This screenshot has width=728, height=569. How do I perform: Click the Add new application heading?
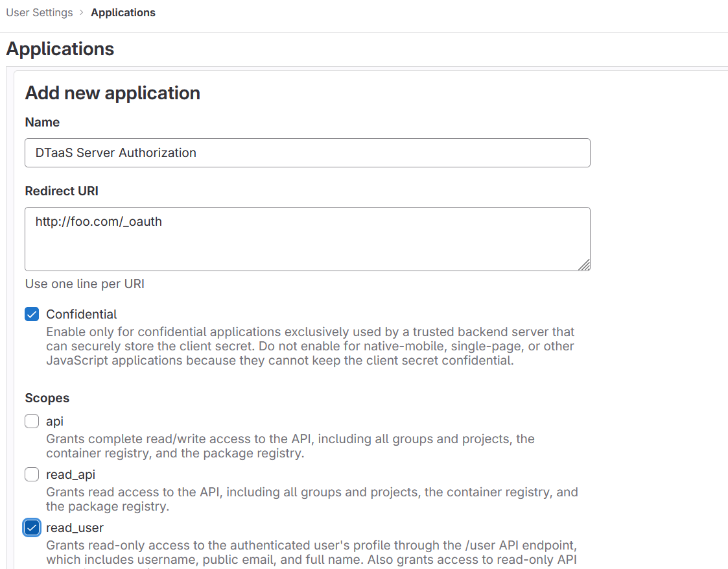pos(112,93)
